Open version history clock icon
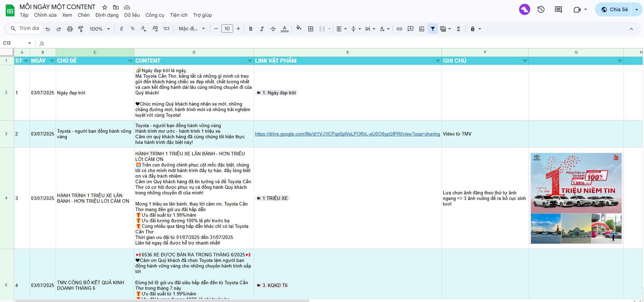644x302 pixels. click(x=541, y=9)
